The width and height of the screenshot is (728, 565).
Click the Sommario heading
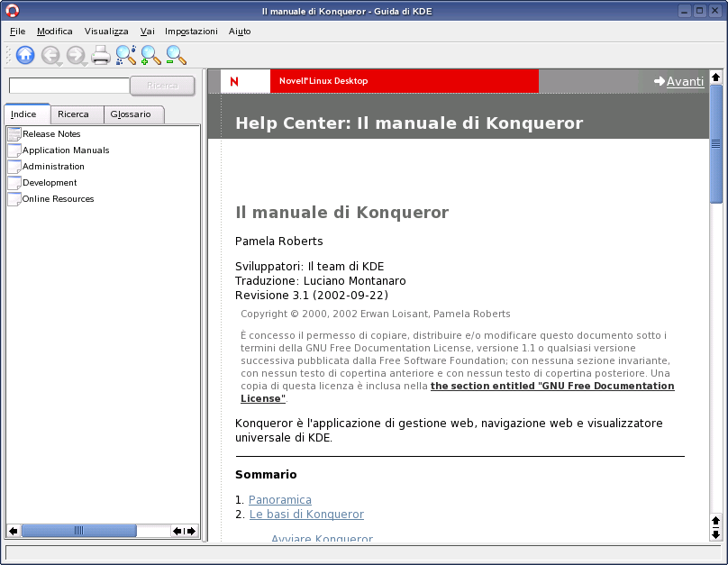266,474
